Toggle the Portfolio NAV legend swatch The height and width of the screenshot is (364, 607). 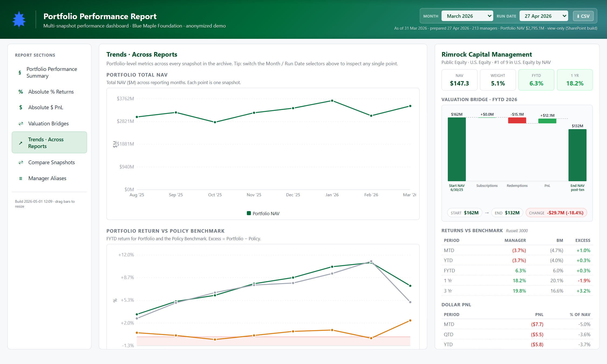[249, 213]
